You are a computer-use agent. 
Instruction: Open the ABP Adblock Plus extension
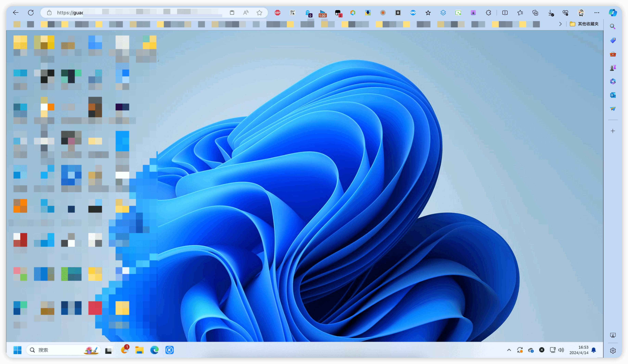(x=277, y=12)
